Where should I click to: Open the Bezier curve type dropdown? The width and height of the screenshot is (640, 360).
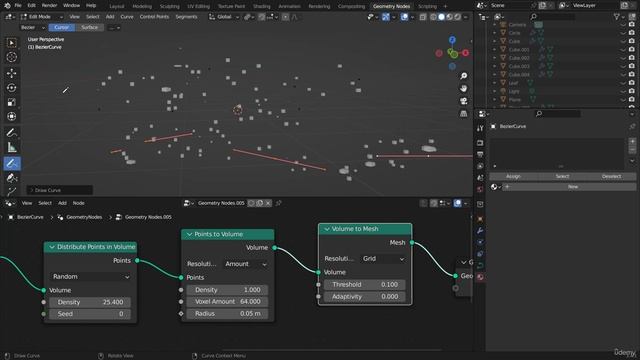coord(32,27)
